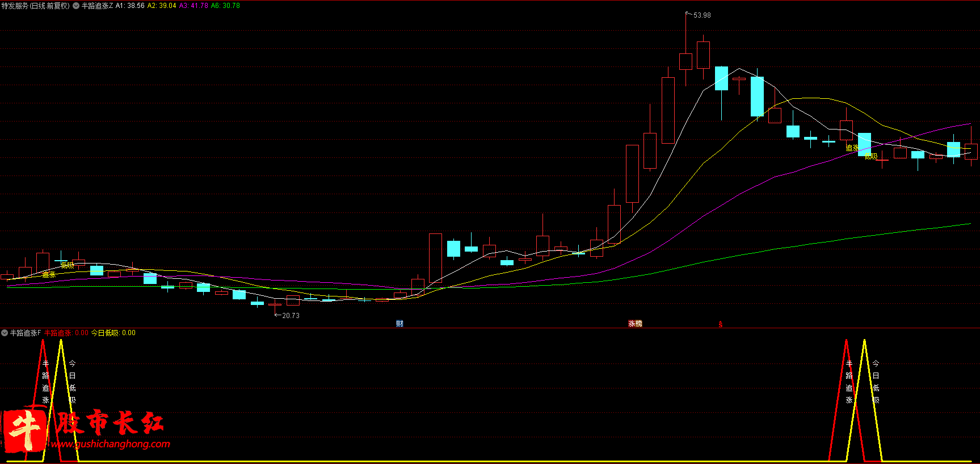The width and height of the screenshot is (980, 464).
Task: Click the 53.98 high price label
Action: click(702, 15)
